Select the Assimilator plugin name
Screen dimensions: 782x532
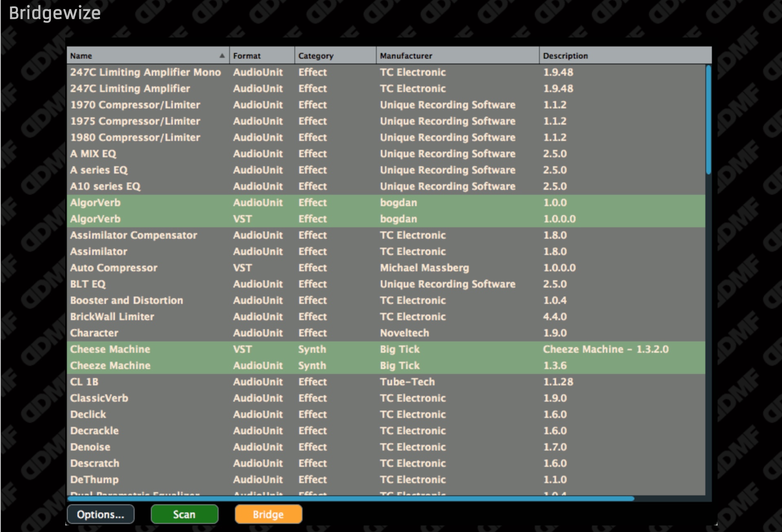(99, 251)
